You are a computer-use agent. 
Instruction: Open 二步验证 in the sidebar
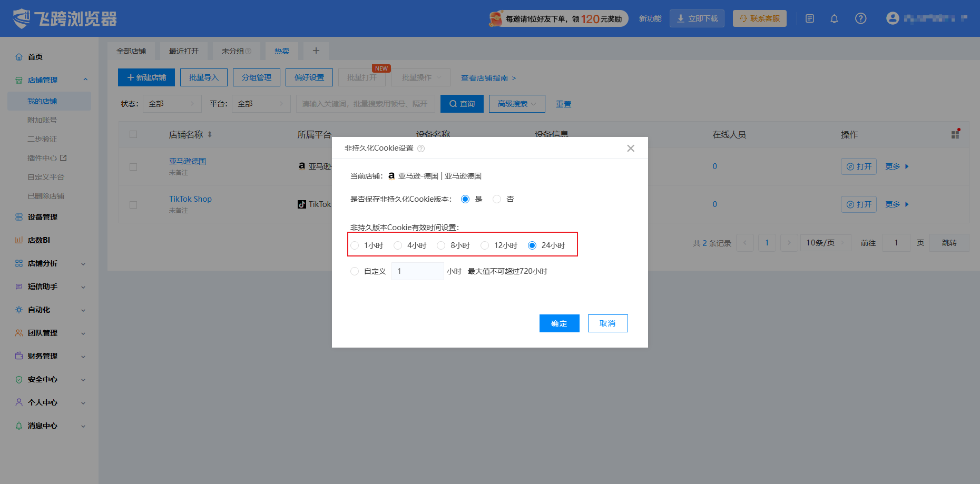tap(42, 139)
